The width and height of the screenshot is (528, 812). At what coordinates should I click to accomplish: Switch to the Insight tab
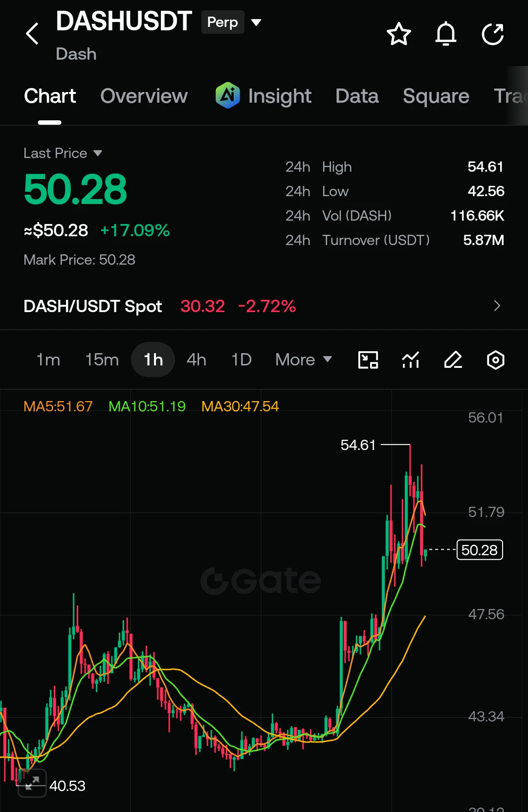coord(280,96)
